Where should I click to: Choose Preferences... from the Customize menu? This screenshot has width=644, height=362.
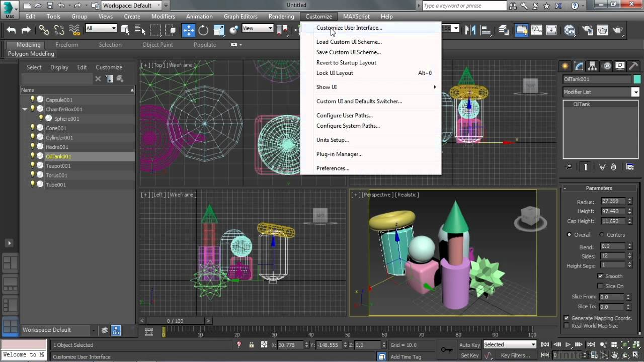[x=333, y=168]
